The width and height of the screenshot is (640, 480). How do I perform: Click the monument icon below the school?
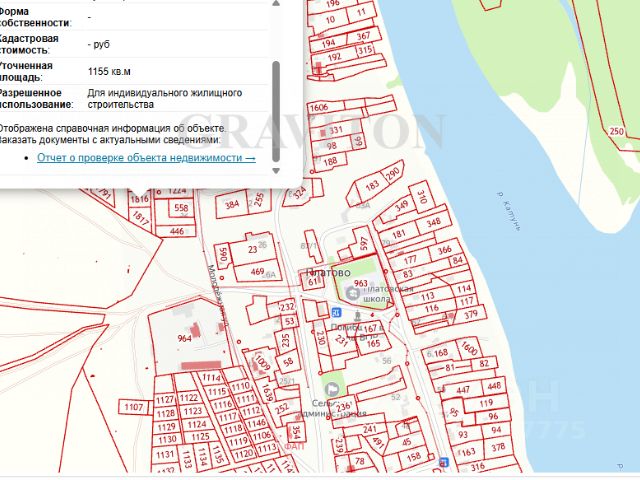pos(358,315)
